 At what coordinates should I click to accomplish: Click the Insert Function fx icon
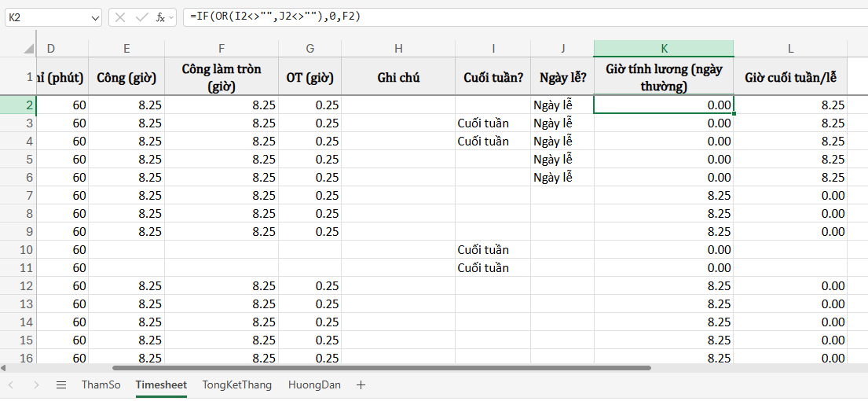point(160,17)
